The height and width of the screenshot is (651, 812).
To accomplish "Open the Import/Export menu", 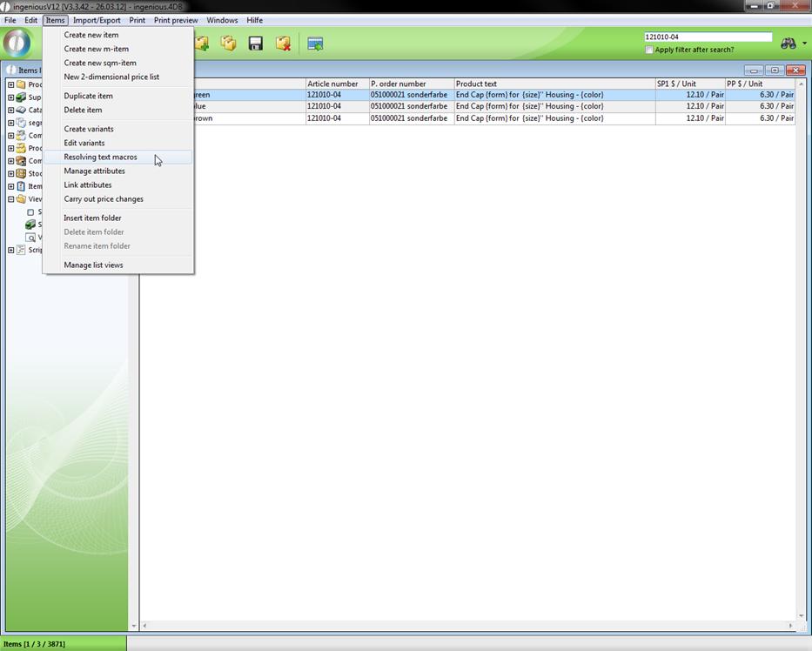I will [97, 20].
